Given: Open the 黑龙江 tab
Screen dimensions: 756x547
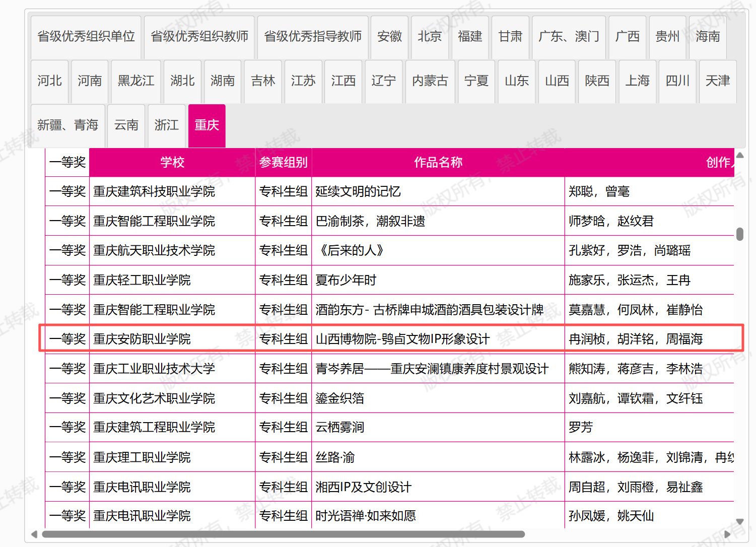Looking at the screenshot, I should pyautogui.click(x=136, y=81).
